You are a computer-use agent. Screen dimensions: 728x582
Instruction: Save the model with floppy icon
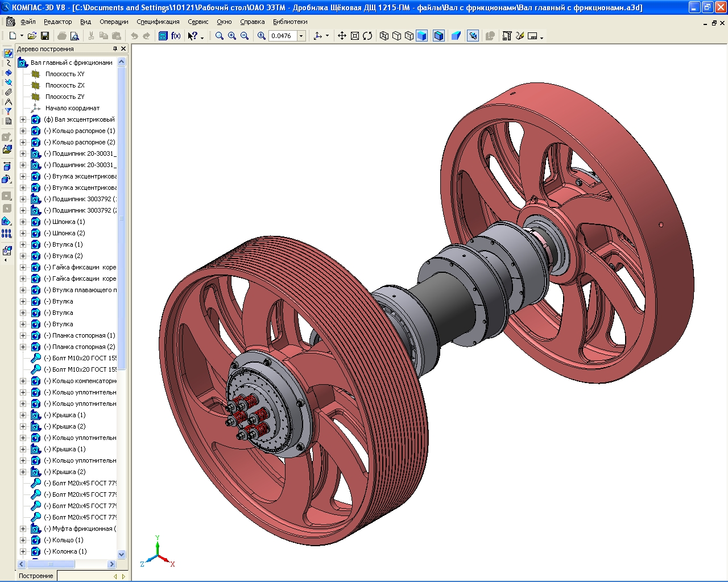45,36
